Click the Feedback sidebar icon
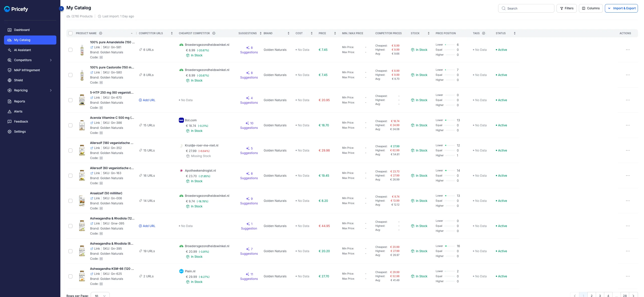 click(10, 122)
